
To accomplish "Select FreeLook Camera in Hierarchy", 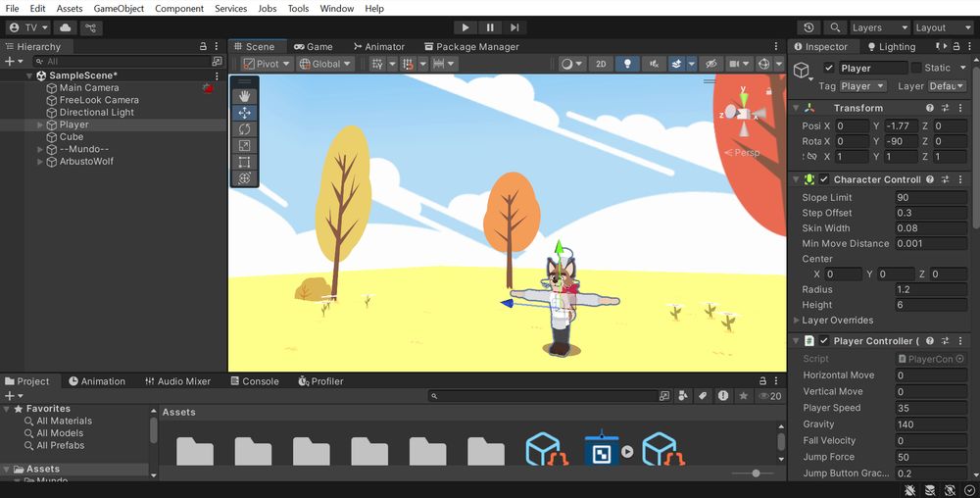I will coord(99,100).
